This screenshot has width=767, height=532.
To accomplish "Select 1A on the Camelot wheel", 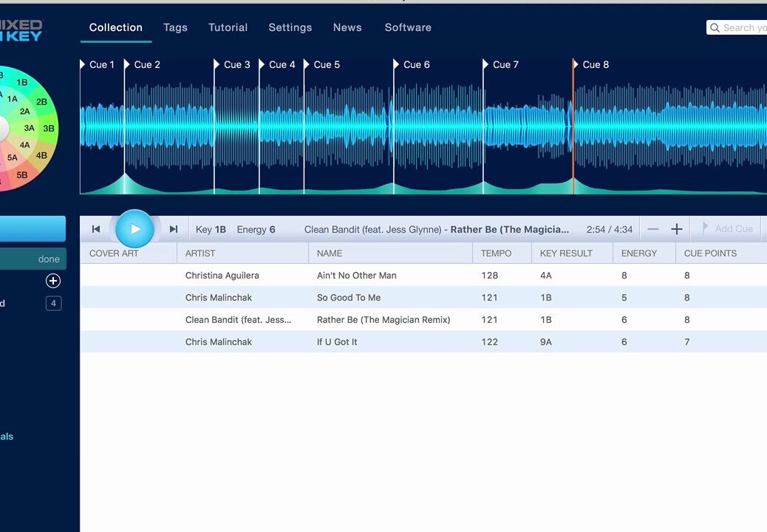I will pyautogui.click(x=13, y=99).
